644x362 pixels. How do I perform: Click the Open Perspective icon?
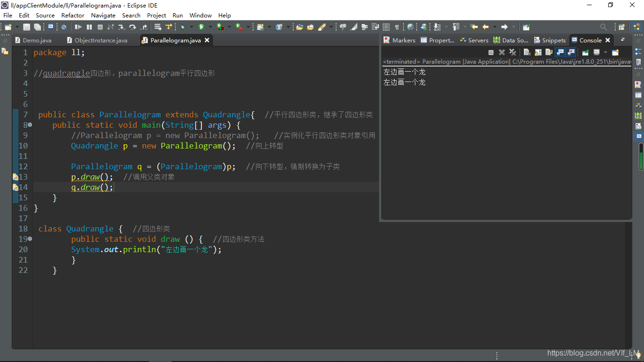621,27
